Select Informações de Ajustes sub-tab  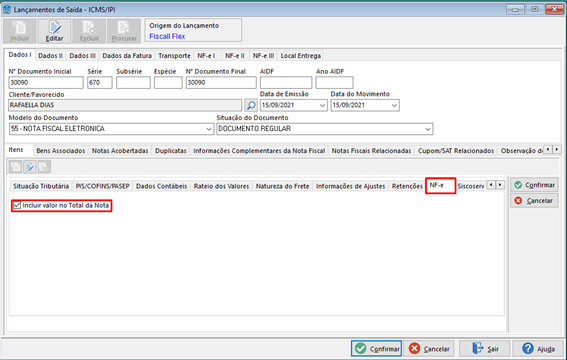(350, 186)
